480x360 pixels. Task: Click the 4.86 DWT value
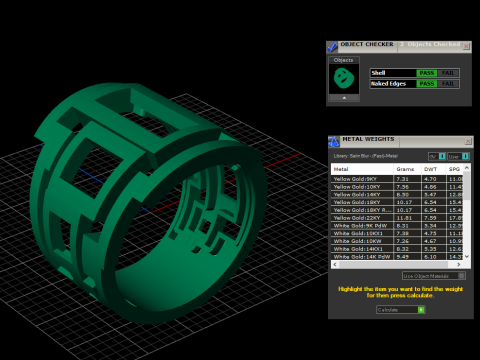[x=430, y=187]
